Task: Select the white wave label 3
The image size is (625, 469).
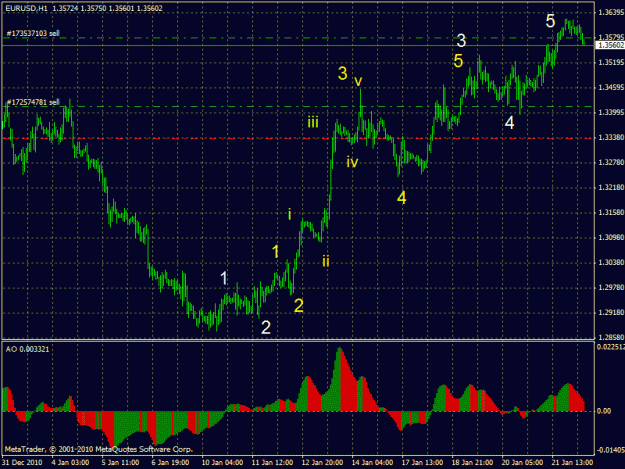Action: click(x=461, y=41)
